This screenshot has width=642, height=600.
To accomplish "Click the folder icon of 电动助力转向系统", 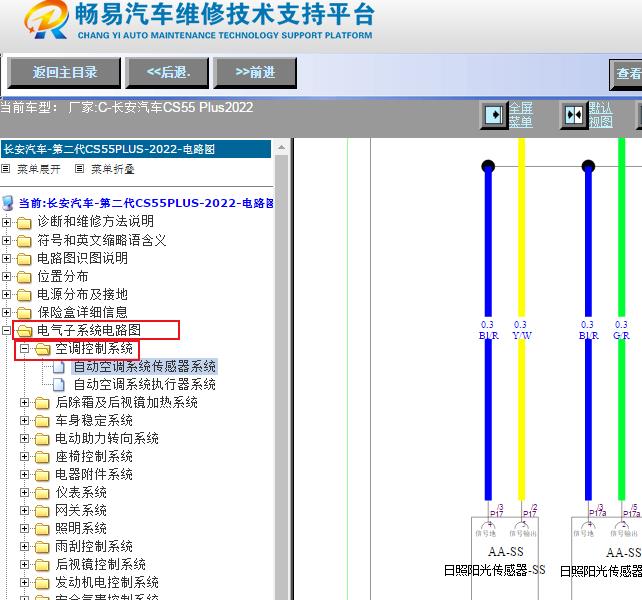I will click(x=42, y=439).
